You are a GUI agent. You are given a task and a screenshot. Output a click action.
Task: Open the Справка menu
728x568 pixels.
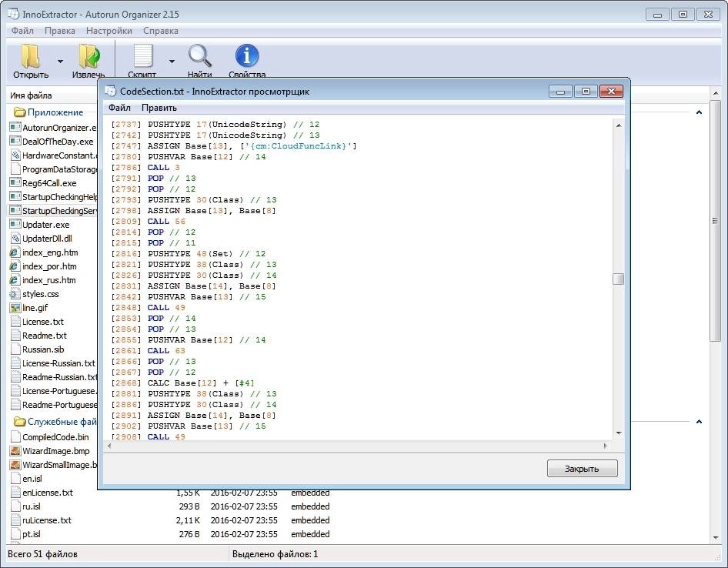coord(161,31)
